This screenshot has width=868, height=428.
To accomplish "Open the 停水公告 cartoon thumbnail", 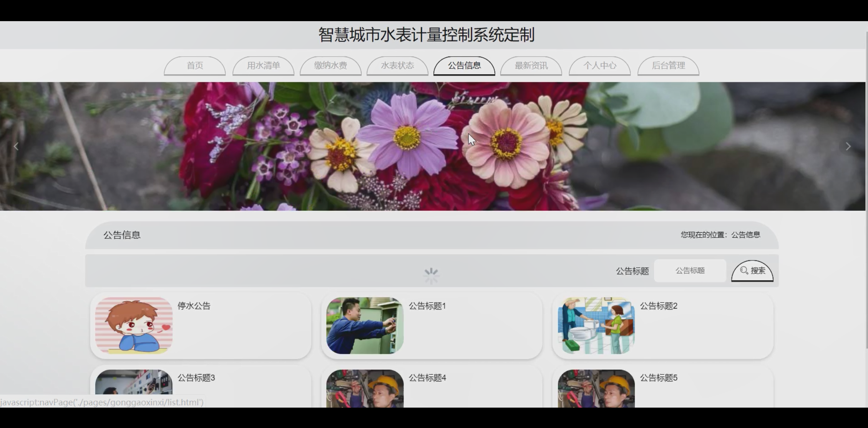I will pyautogui.click(x=134, y=325).
